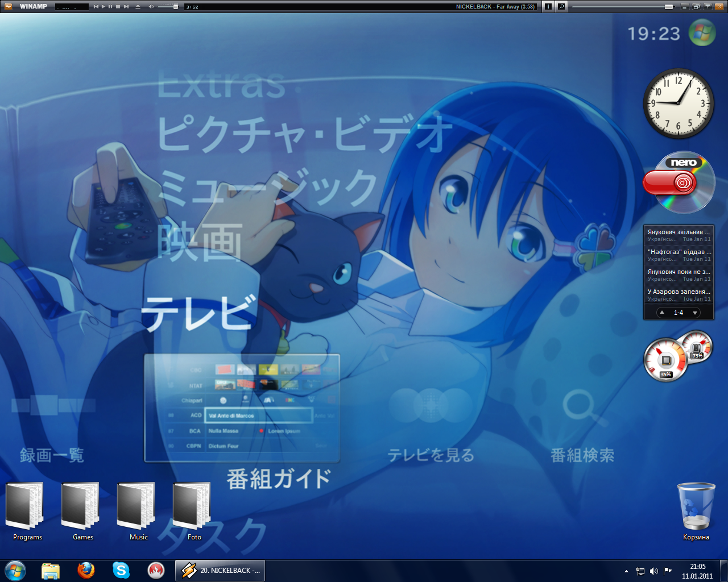Image resolution: width=728 pixels, height=582 pixels.
Task: Mute Winamp using the speaker icon
Action: (151, 7)
